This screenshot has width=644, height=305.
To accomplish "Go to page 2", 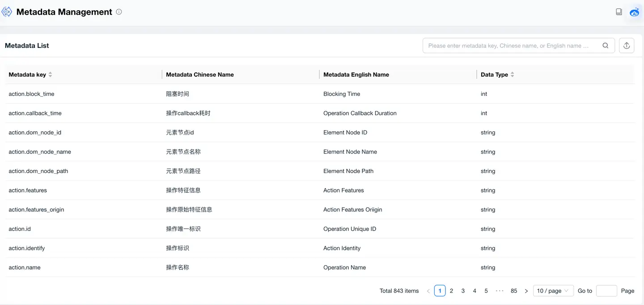I will click(451, 291).
